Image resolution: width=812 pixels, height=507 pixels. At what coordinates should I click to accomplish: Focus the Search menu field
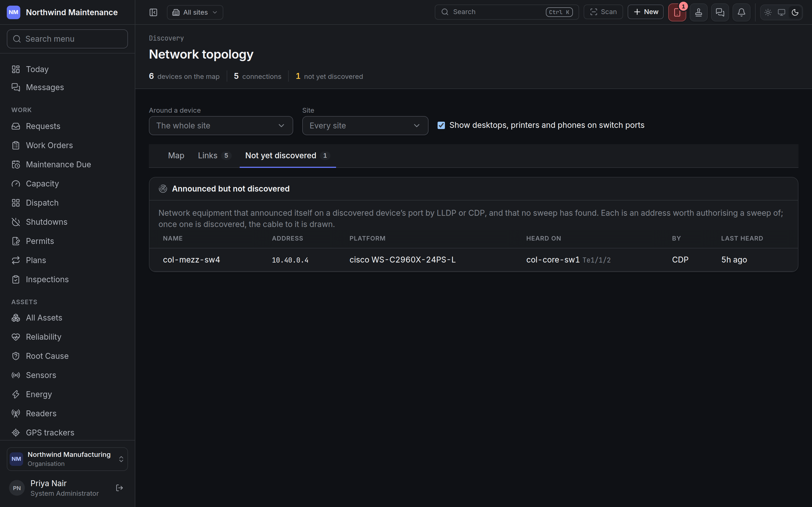(x=67, y=39)
